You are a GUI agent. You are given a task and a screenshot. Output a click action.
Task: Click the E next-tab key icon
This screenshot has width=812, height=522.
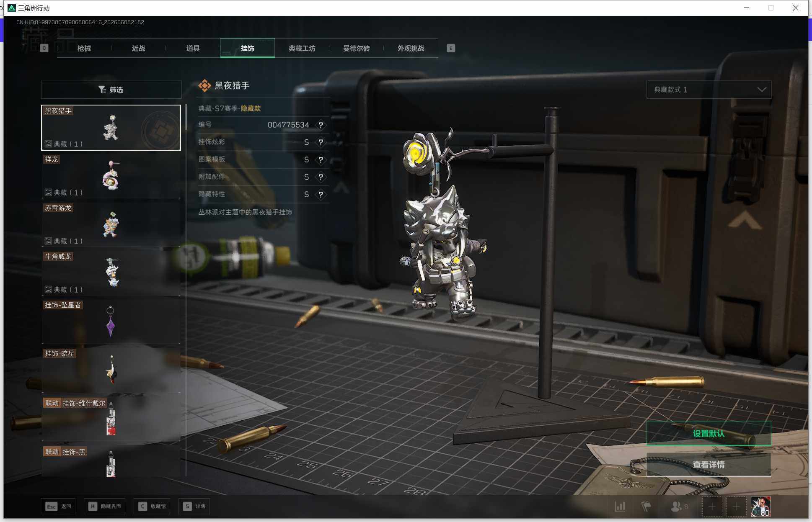451,48
